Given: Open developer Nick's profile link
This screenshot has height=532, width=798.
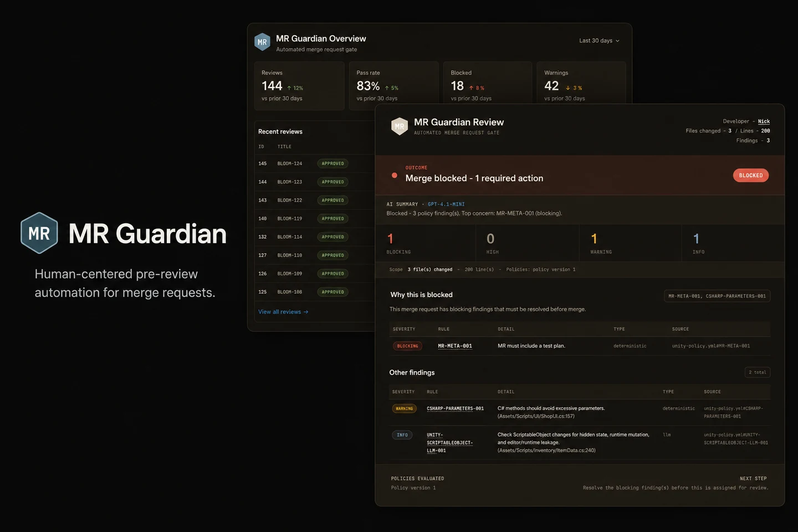Looking at the screenshot, I should (764, 121).
